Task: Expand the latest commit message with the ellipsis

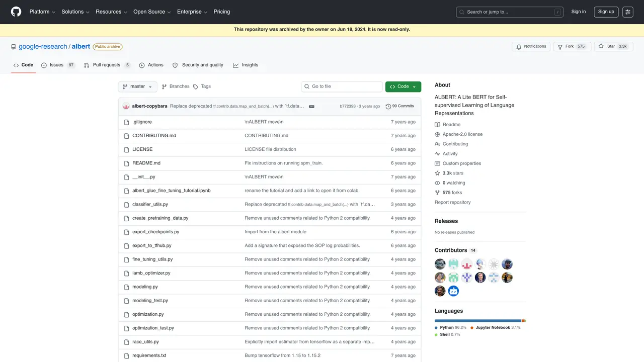Action: (311, 107)
